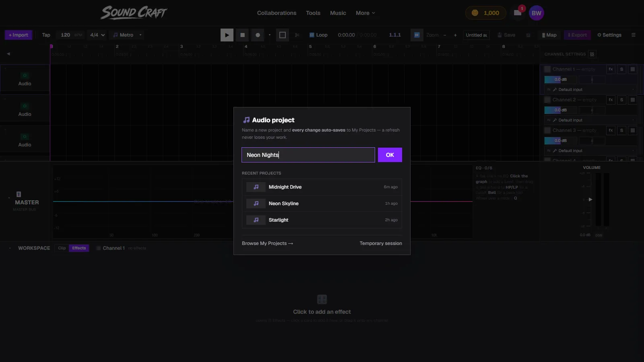
Task: Open fx for Channel 2
Action: pos(611,100)
